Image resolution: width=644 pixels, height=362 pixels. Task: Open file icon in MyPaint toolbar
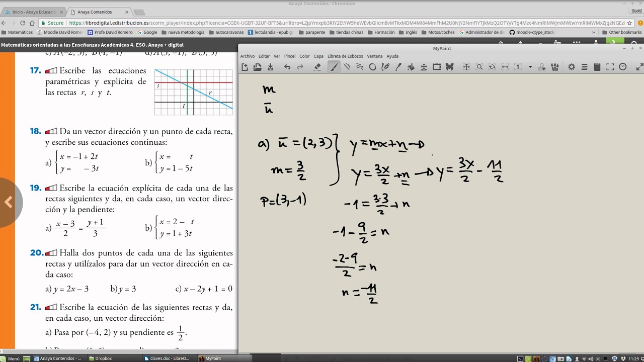[x=258, y=67]
